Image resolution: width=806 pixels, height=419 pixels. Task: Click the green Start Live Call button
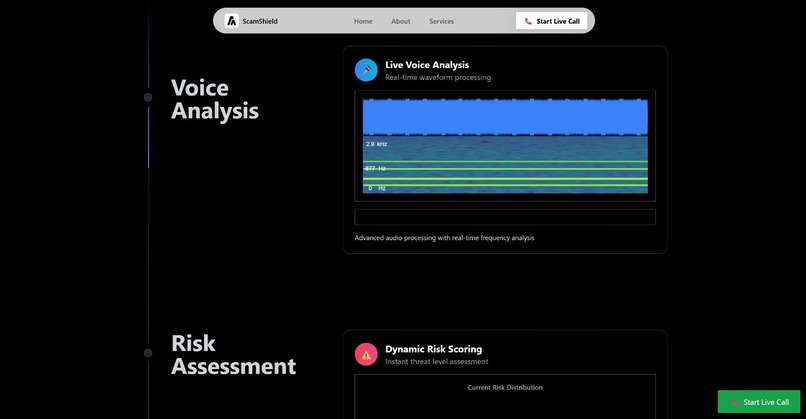(x=759, y=402)
